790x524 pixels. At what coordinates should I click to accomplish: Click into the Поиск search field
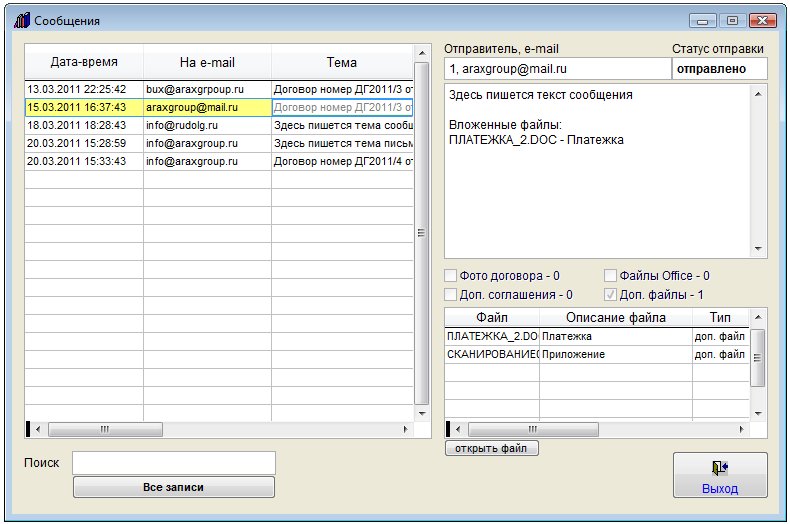174,463
